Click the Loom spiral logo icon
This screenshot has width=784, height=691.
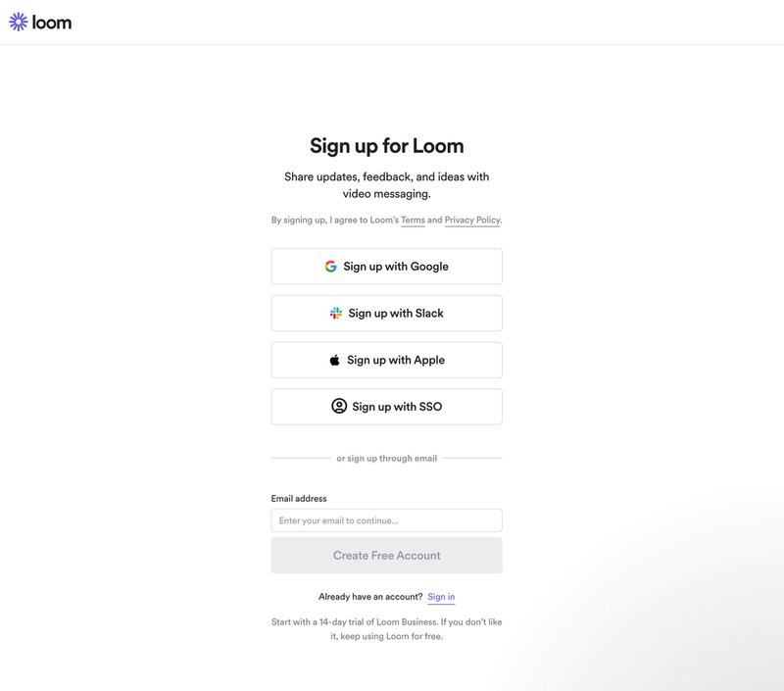click(x=19, y=22)
